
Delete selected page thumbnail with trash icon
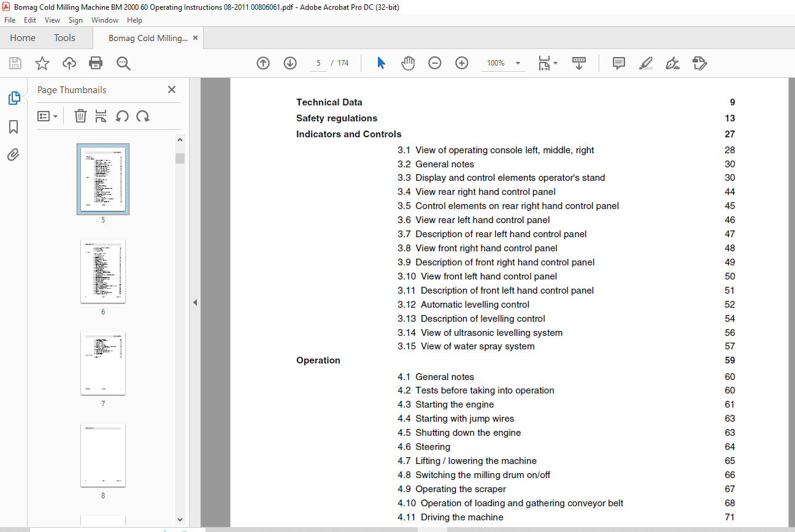80,116
